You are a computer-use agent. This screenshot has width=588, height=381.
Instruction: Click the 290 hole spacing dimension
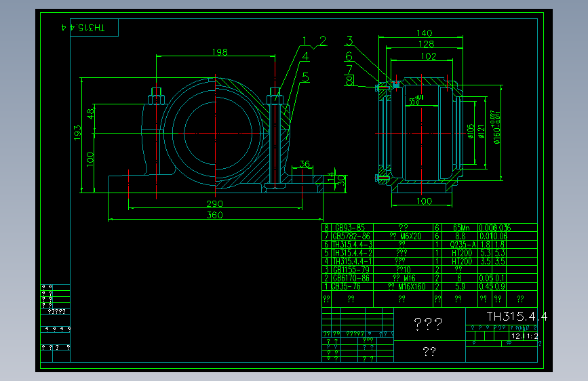[x=214, y=203]
